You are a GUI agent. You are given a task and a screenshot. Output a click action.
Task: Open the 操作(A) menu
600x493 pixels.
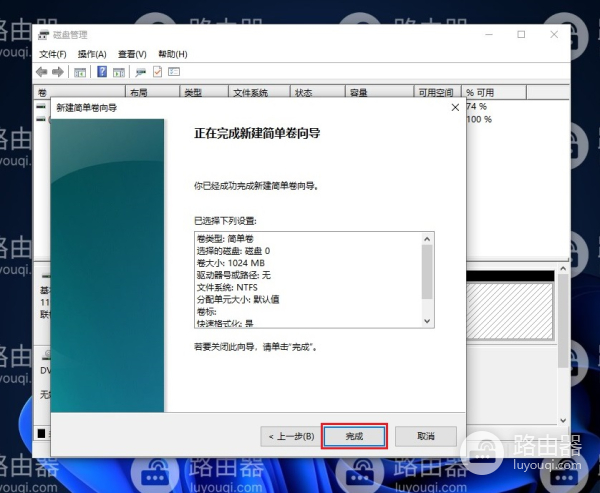(92, 54)
